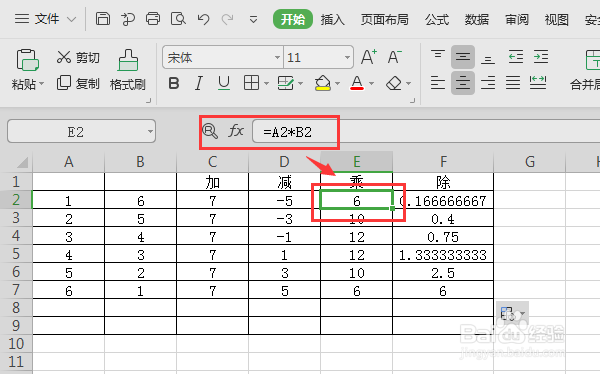Select column A header
The width and height of the screenshot is (600, 374).
(68, 162)
